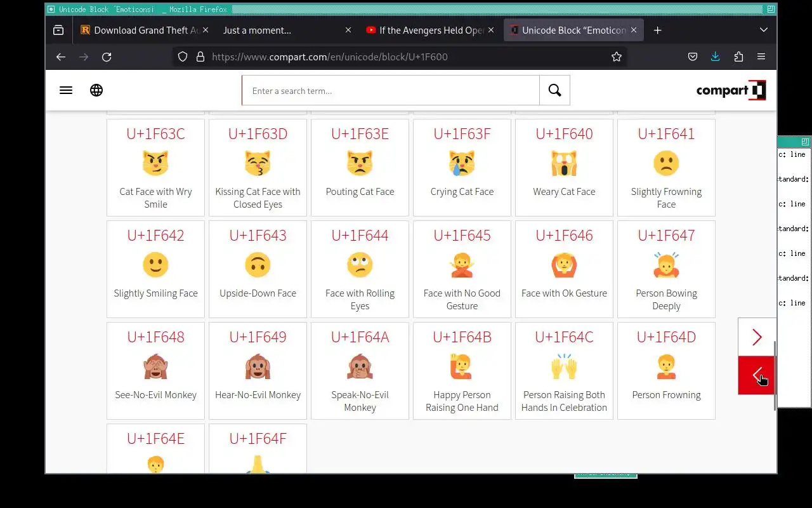
Task: Click the U+1F64E code heading
Action: [155, 439]
